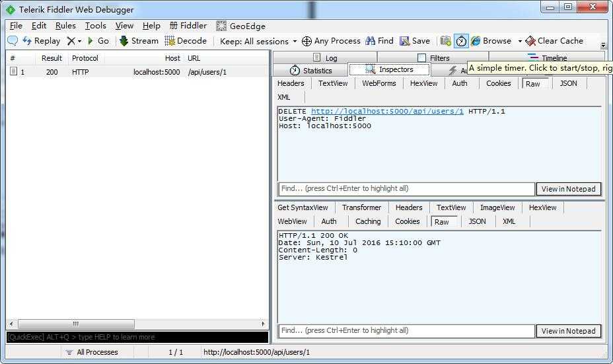This screenshot has height=364, width=613.
Task: Open the Rules menu
Action: click(65, 26)
